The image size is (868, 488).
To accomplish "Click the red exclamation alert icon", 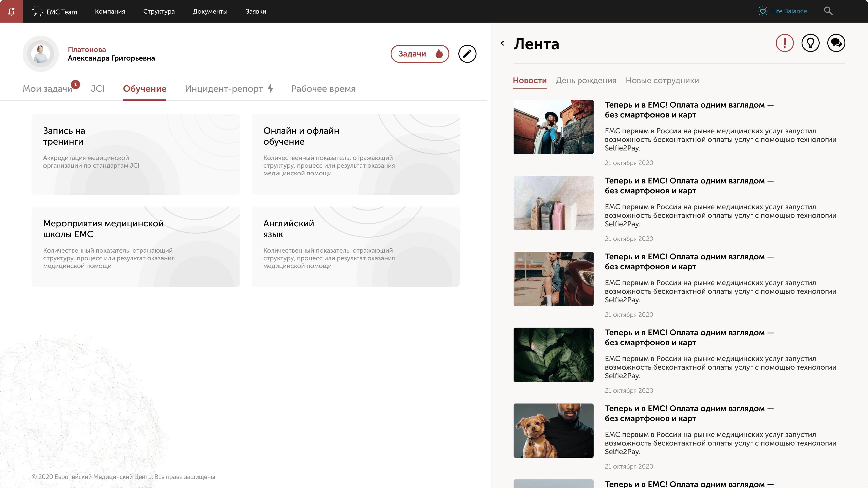I will [x=784, y=43].
